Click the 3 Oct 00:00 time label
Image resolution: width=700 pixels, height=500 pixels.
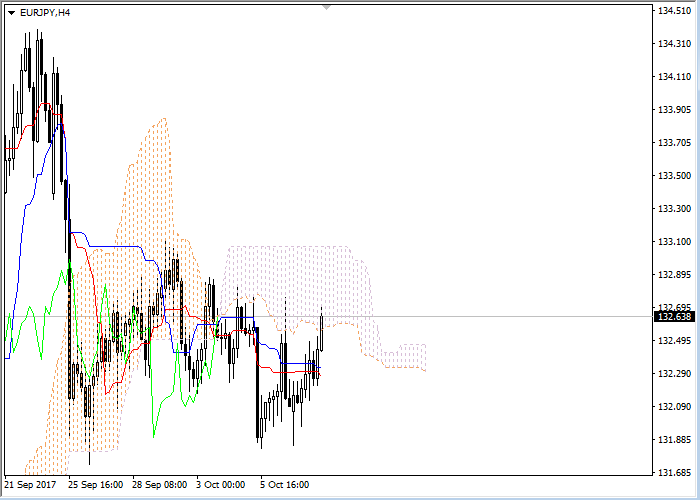tap(221, 485)
